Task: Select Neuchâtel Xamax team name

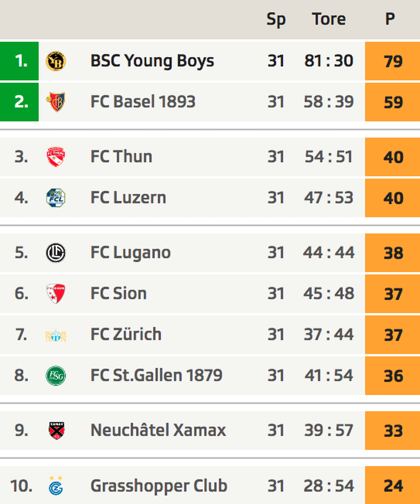Action: (158, 430)
